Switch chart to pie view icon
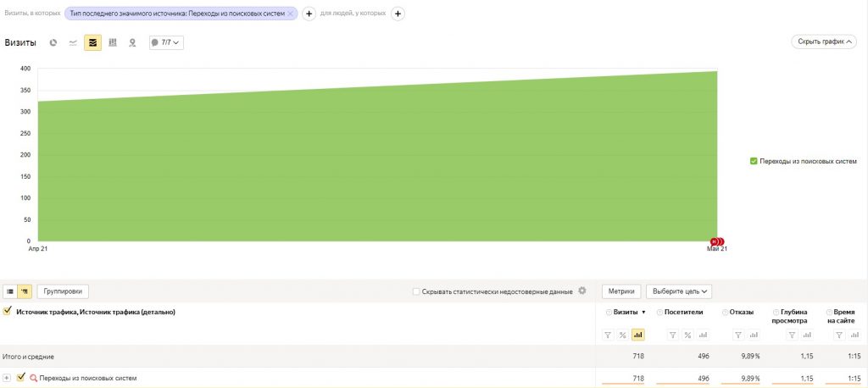Screen dimensions: 868x388 53,42
